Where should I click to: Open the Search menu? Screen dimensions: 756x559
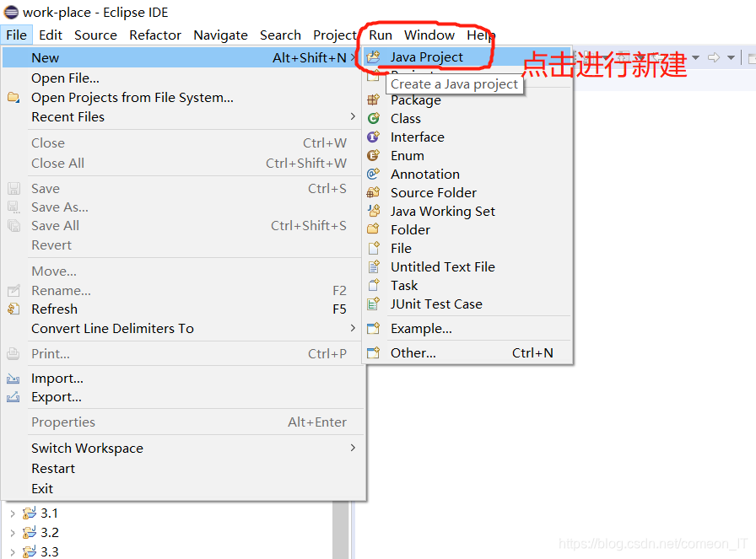pyautogui.click(x=280, y=35)
